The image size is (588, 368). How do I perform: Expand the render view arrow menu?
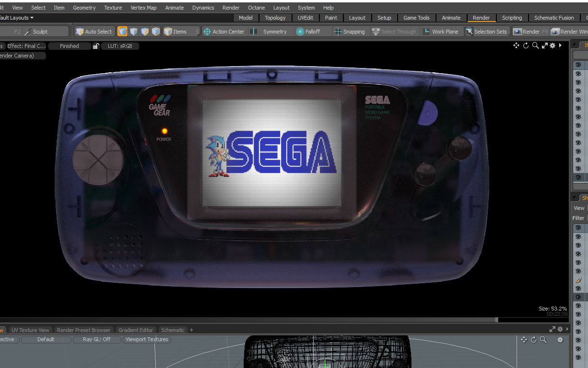[560, 46]
